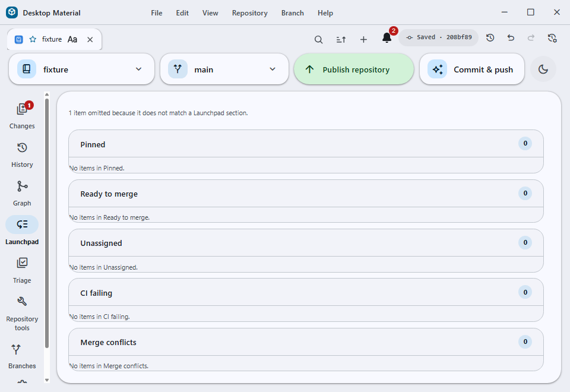Toggle the Pinned section header

coord(306,144)
